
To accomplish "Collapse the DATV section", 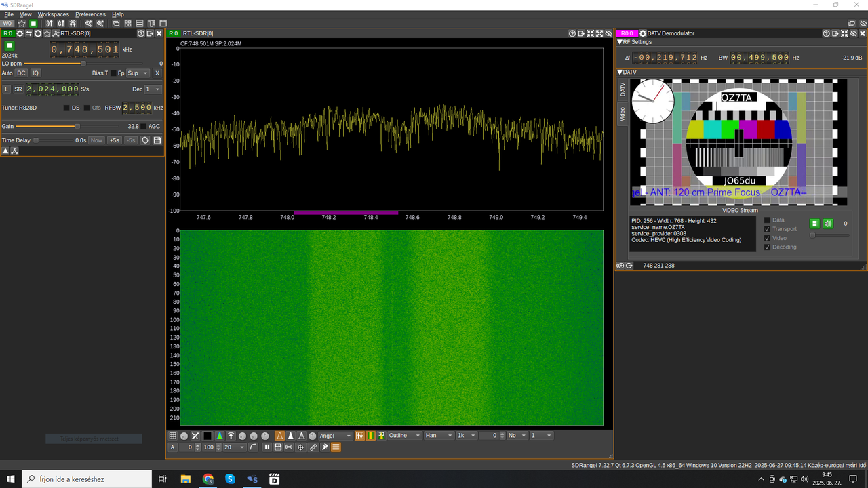I will 620,72.
